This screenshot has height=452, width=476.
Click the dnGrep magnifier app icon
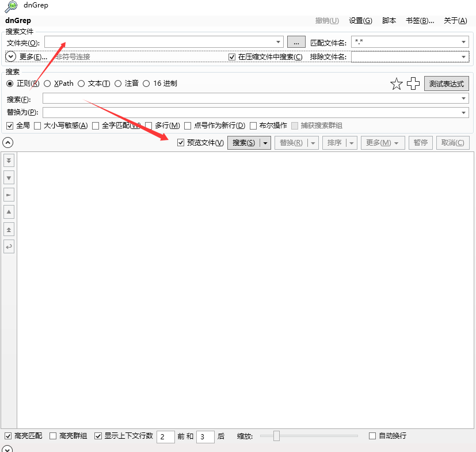click(x=11, y=6)
